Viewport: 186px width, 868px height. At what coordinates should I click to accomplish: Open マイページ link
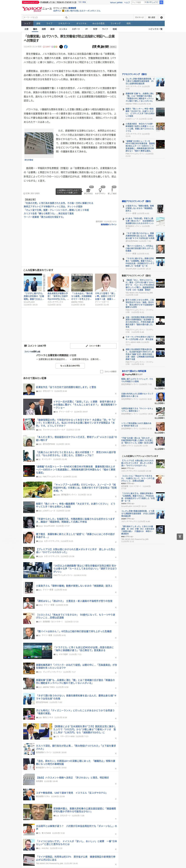tap(139, 17)
